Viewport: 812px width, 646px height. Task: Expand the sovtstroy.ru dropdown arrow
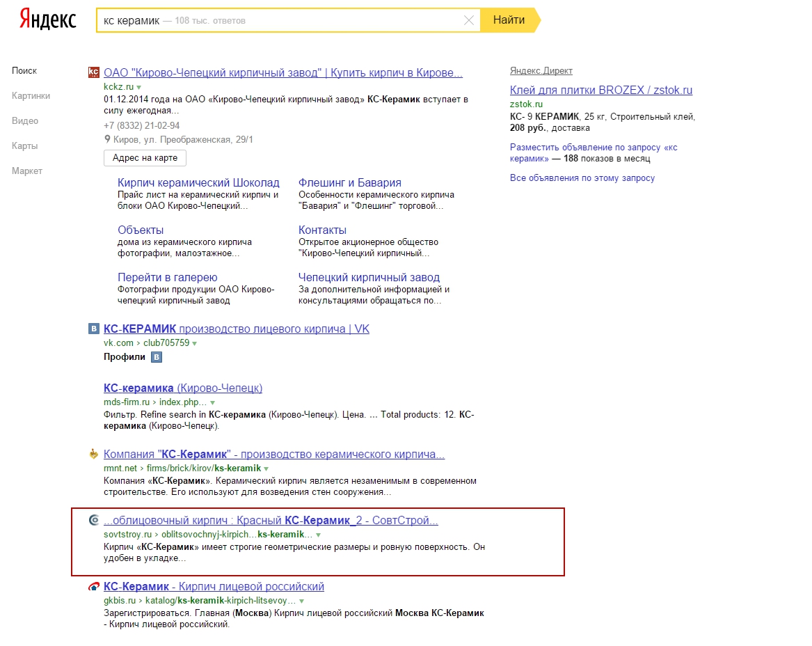coord(319,535)
